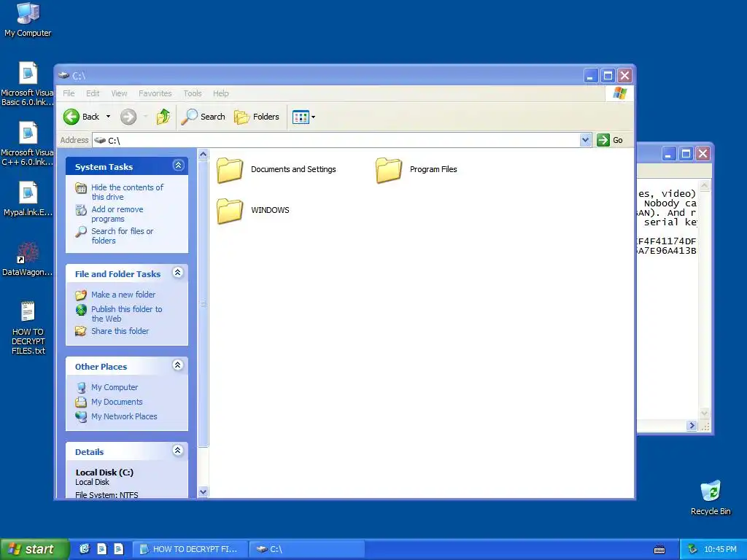The height and width of the screenshot is (560, 747).
Task: Click Search for files or folders
Action: tap(122, 236)
